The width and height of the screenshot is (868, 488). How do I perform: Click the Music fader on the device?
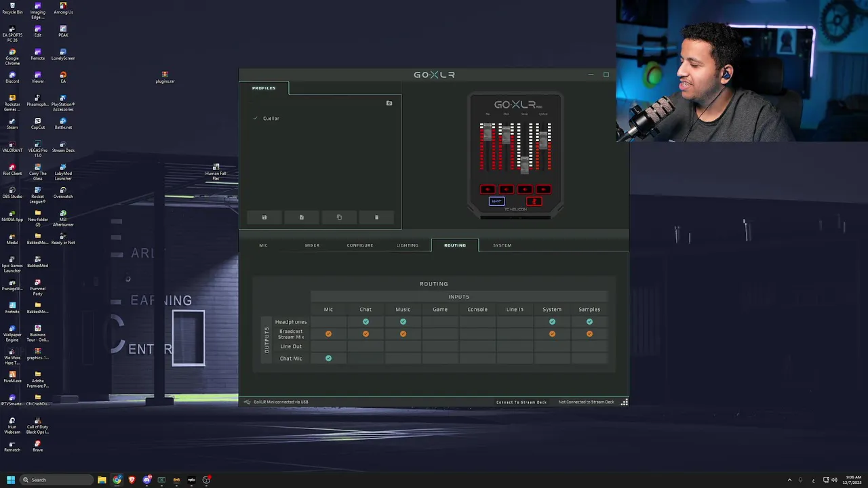(x=525, y=164)
